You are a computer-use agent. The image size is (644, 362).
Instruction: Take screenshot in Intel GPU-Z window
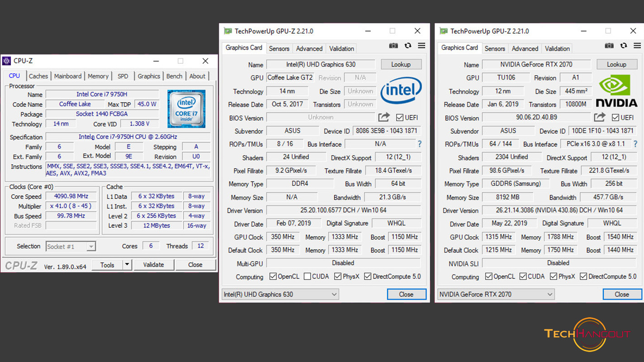(x=393, y=46)
